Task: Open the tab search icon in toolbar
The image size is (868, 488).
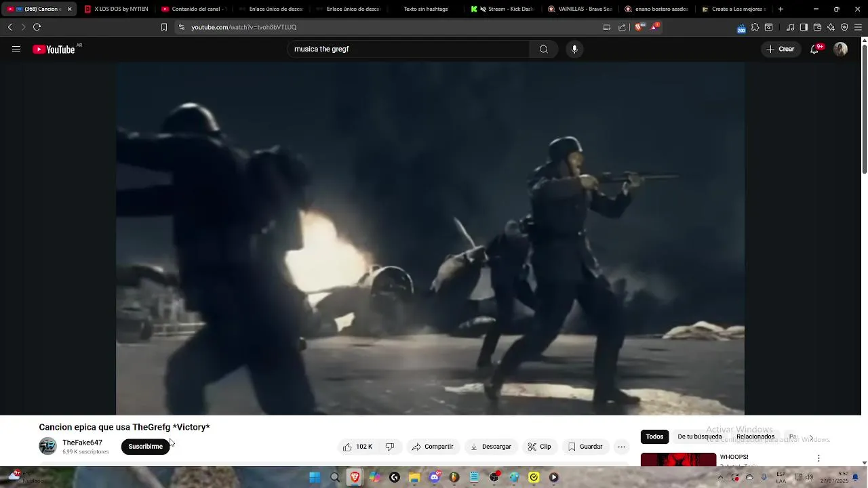Action: point(768,27)
